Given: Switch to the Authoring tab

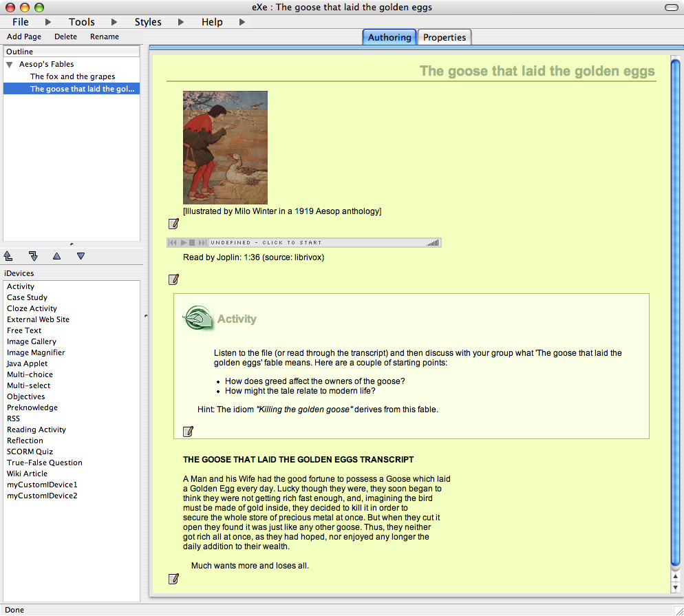Looking at the screenshot, I should click(389, 37).
